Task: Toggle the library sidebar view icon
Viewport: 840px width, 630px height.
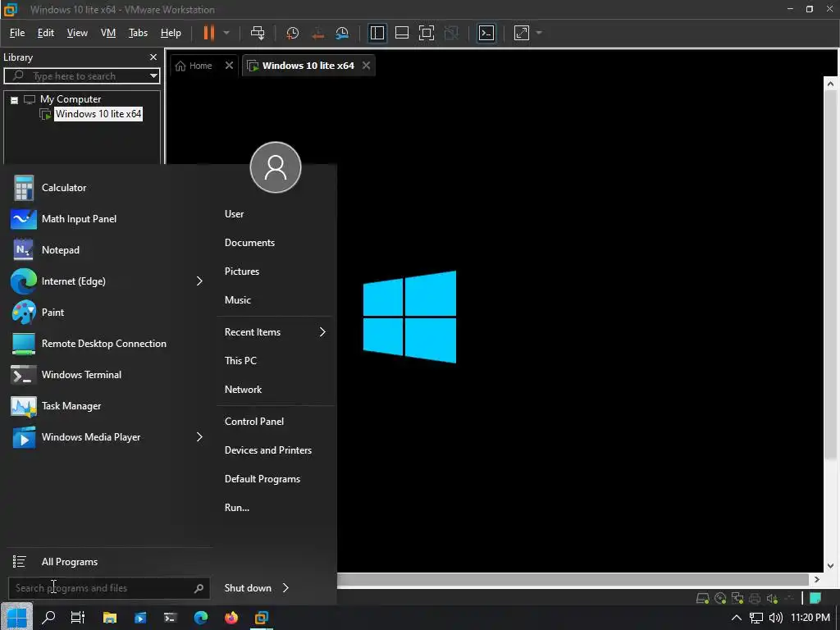Action: [x=377, y=33]
